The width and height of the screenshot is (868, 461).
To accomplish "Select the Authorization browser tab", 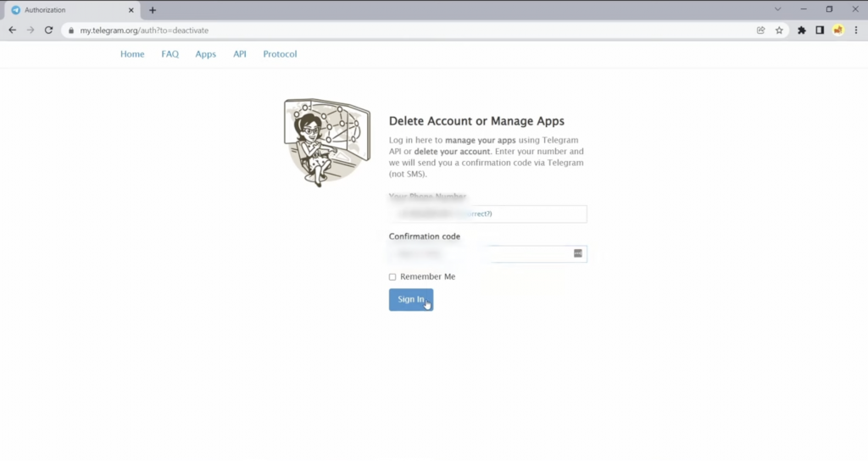I will (72, 10).
